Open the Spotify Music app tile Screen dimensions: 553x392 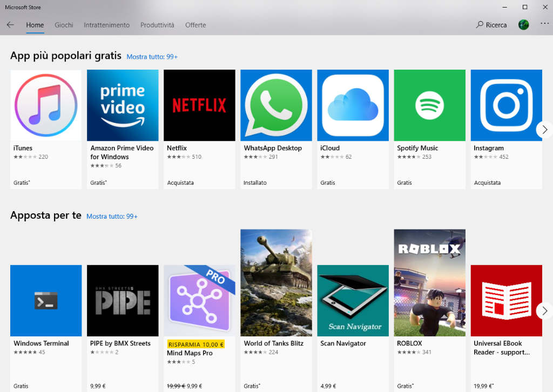[429, 129]
